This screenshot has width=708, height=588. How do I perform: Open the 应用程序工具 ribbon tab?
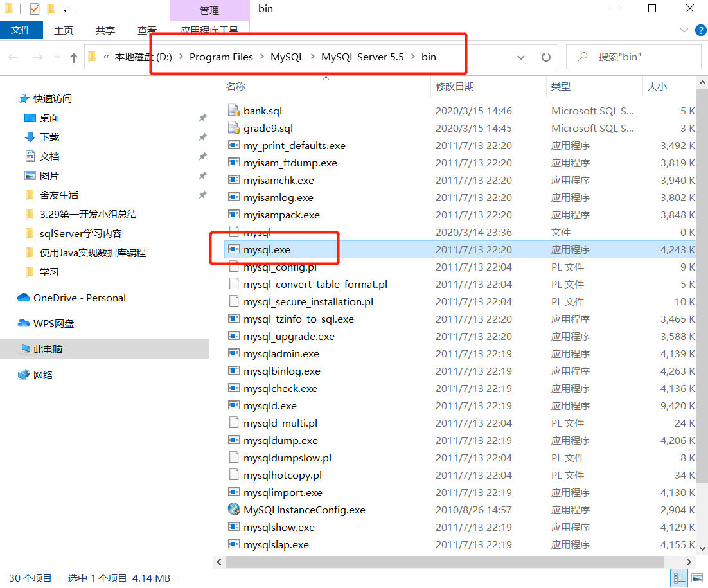(x=209, y=30)
